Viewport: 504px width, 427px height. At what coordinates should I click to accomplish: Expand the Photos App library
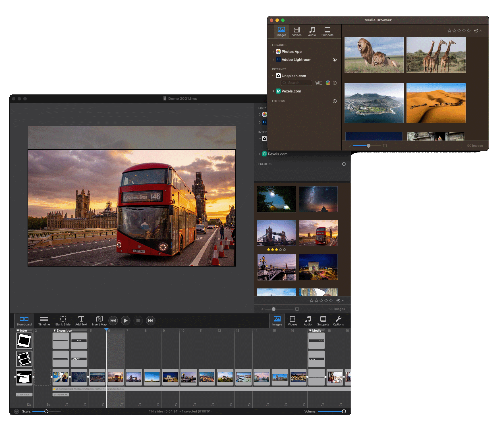pyautogui.click(x=273, y=52)
